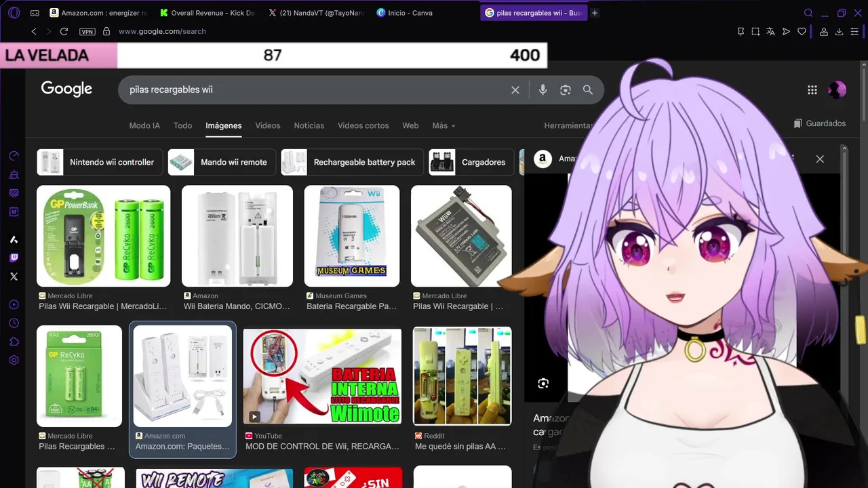
Task: Open Guardados saved items
Action: 820,123
